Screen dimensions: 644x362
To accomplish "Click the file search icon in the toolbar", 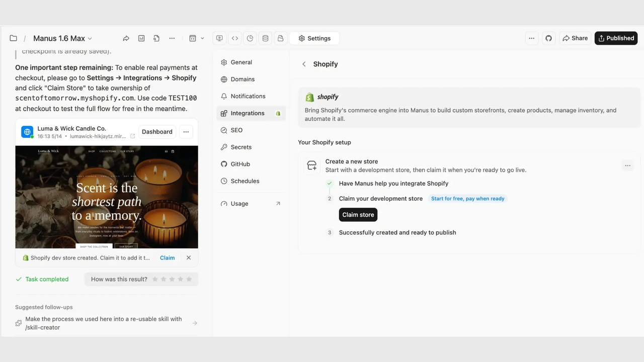I will click(156, 38).
